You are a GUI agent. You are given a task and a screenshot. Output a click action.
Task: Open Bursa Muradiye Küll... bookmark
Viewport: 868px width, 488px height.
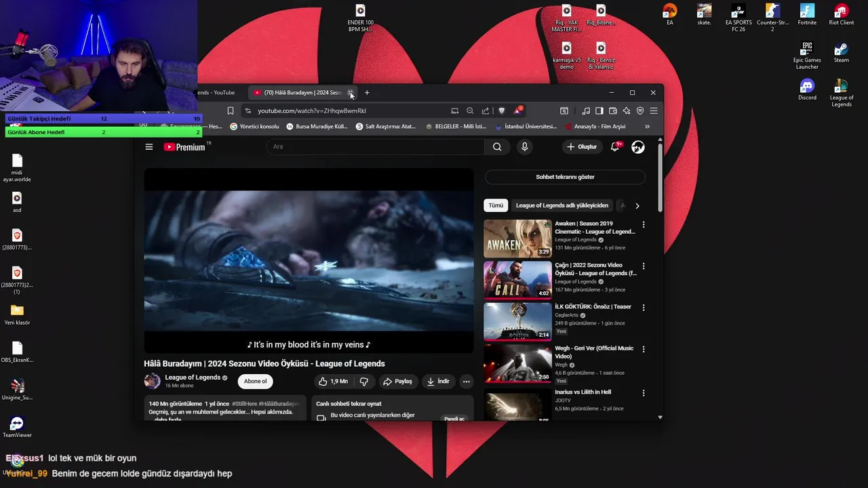pyautogui.click(x=317, y=127)
